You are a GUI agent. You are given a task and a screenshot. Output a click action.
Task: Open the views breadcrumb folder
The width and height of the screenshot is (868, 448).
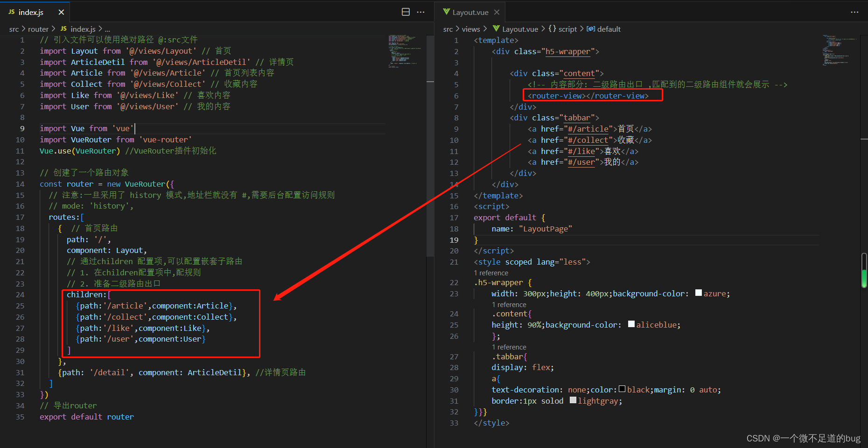pyautogui.click(x=471, y=29)
